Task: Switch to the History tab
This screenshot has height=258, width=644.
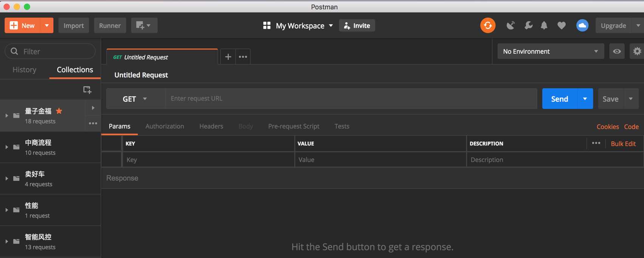Action: pos(25,70)
